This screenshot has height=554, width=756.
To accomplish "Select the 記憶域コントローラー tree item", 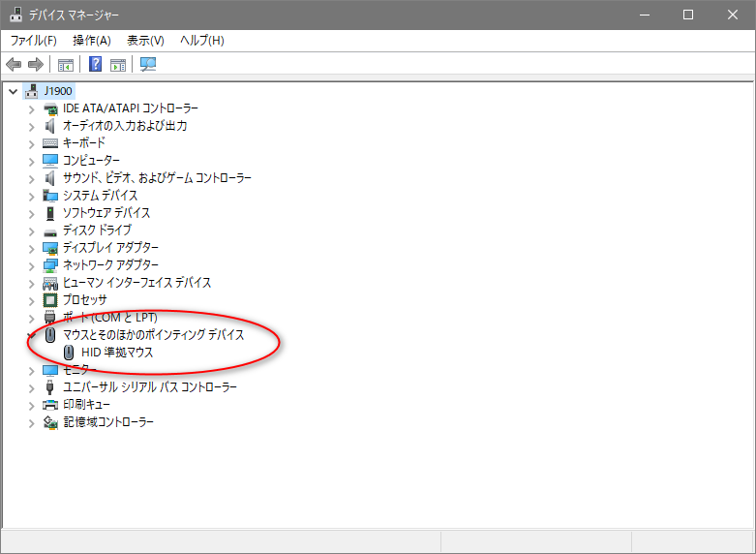I will [107, 422].
